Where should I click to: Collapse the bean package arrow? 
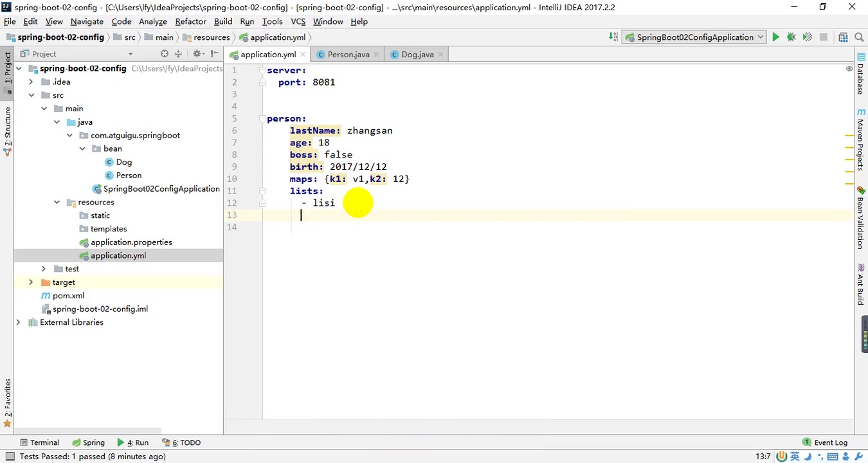pos(82,149)
